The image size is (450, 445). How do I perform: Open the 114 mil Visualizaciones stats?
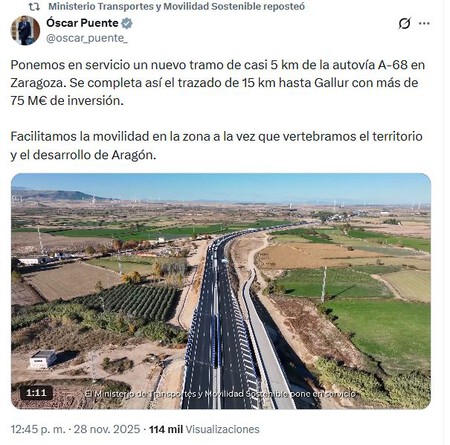coord(204,429)
